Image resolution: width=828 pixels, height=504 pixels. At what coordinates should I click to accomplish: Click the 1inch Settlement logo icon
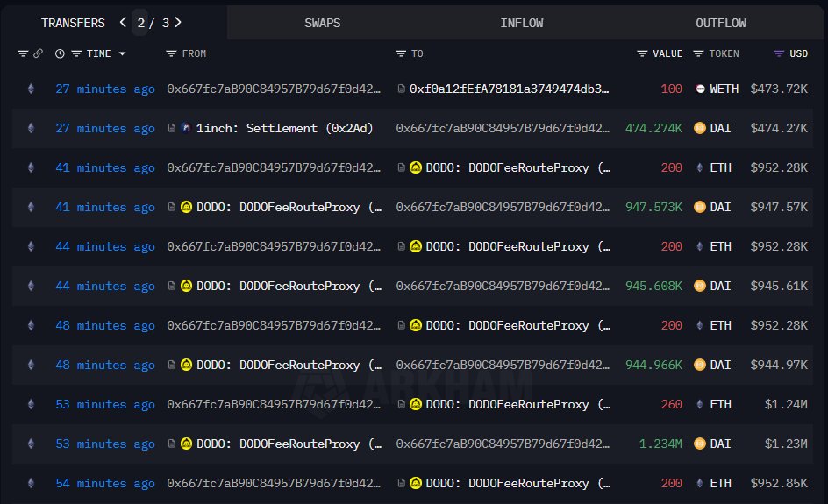pyautogui.click(x=185, y=129)
